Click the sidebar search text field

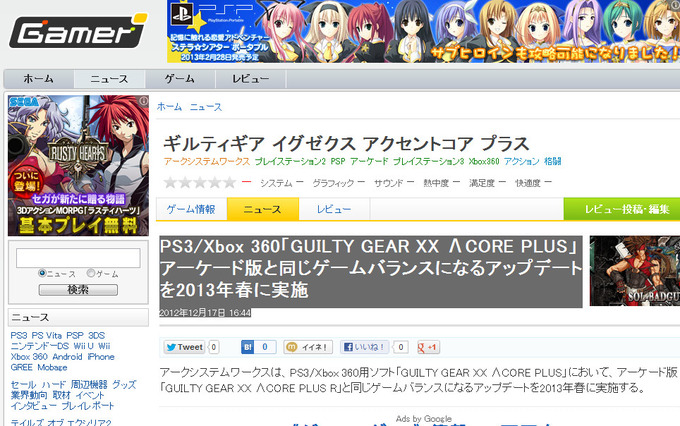[78, 258]
